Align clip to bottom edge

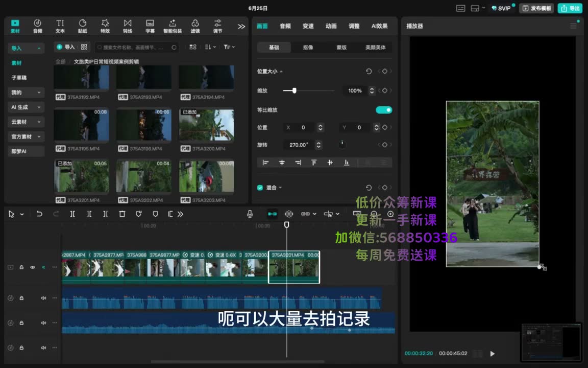[347, 162]
